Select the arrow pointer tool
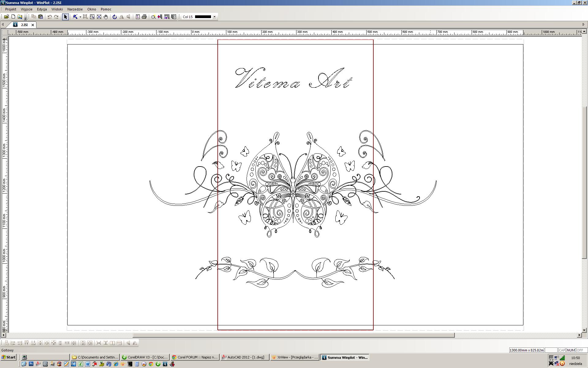This screenshot has width=588, height=368. click(x=65, y=17)
